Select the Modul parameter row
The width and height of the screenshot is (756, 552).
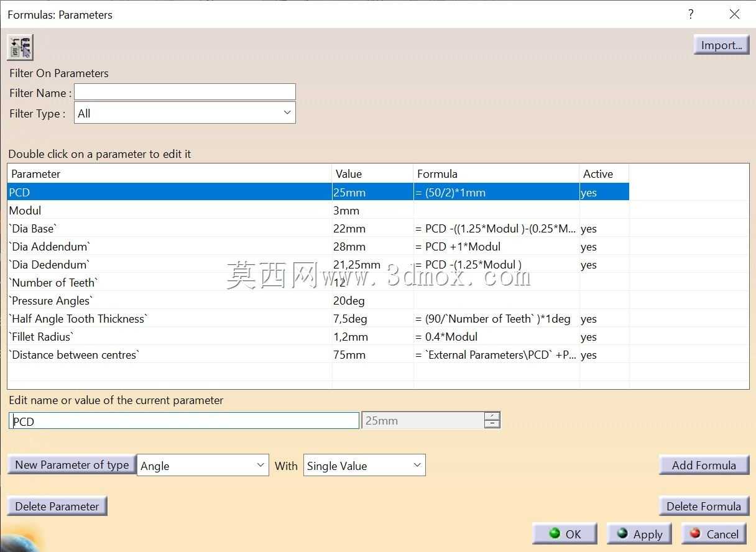pos(318,210)
